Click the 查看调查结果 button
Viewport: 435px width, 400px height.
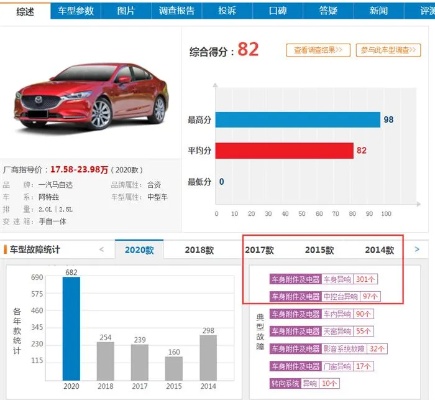318,50
